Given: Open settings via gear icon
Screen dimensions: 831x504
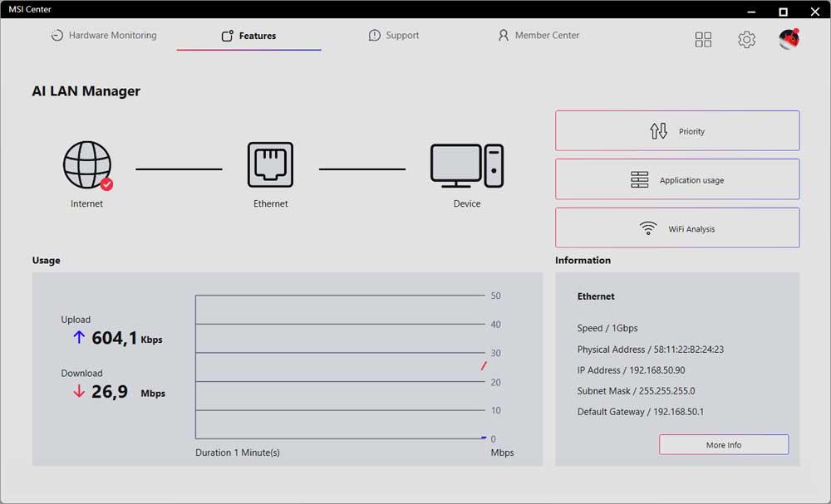Looking at the screenshot, I should point(746,40).
